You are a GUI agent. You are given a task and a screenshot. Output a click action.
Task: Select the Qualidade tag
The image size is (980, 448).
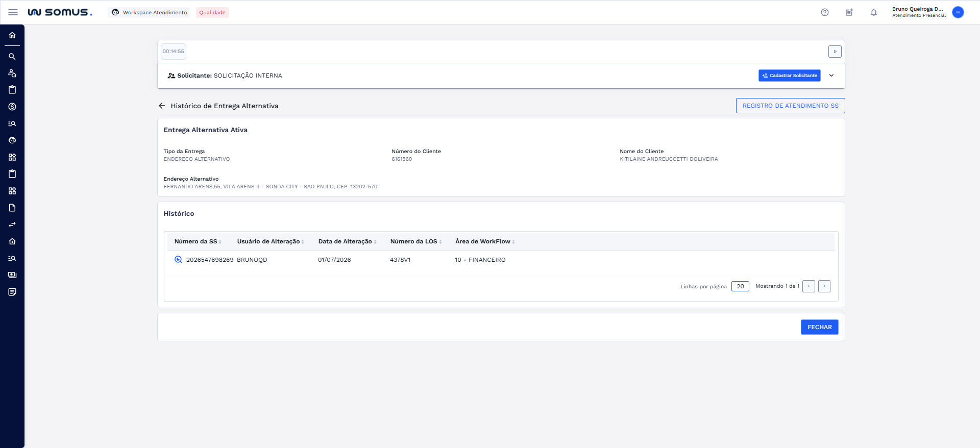[212, 12]
